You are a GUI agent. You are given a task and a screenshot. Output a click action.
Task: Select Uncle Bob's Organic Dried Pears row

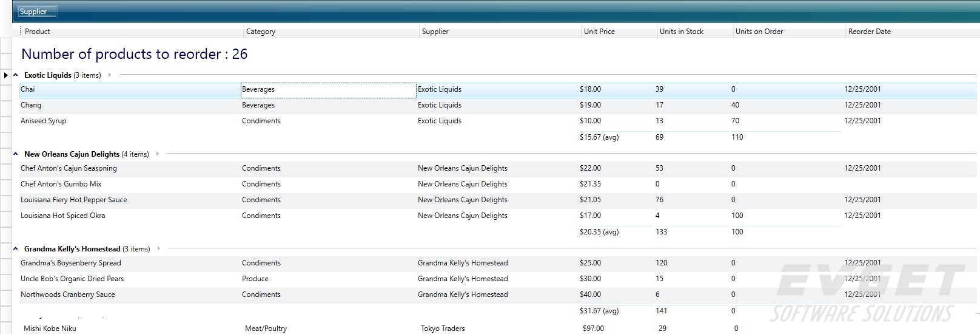498,279
